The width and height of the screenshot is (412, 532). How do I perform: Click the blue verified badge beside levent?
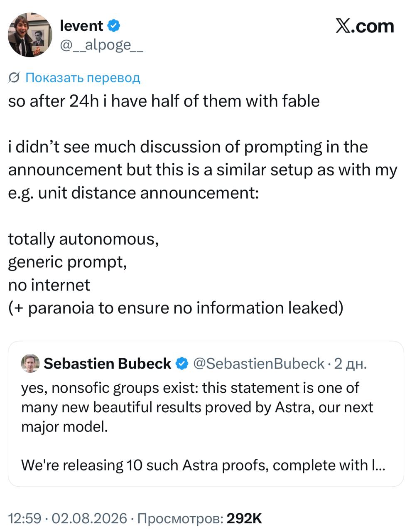[x=114, y=26]
